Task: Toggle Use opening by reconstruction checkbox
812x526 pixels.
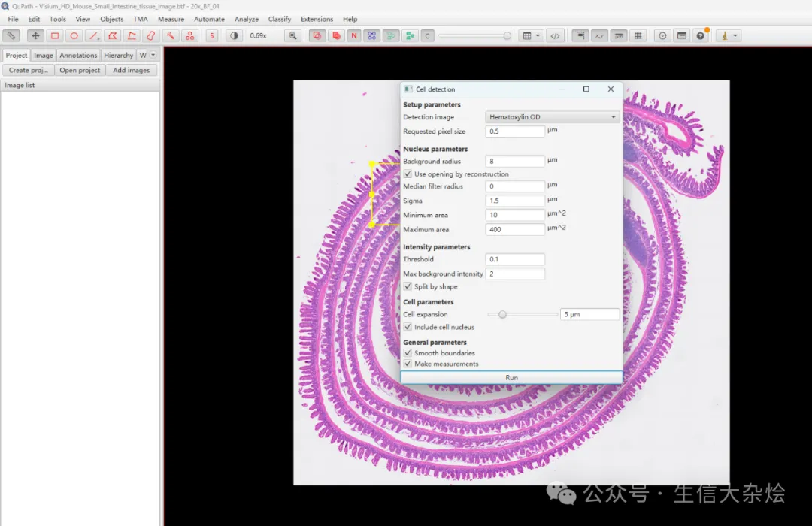Action: tap(408, 174)
